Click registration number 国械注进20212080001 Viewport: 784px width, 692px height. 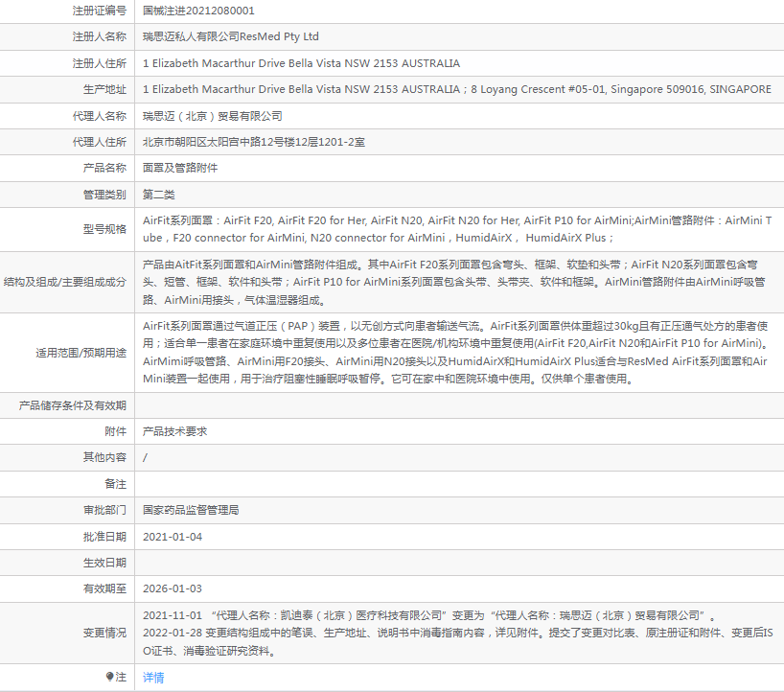(x=198, y=11)
